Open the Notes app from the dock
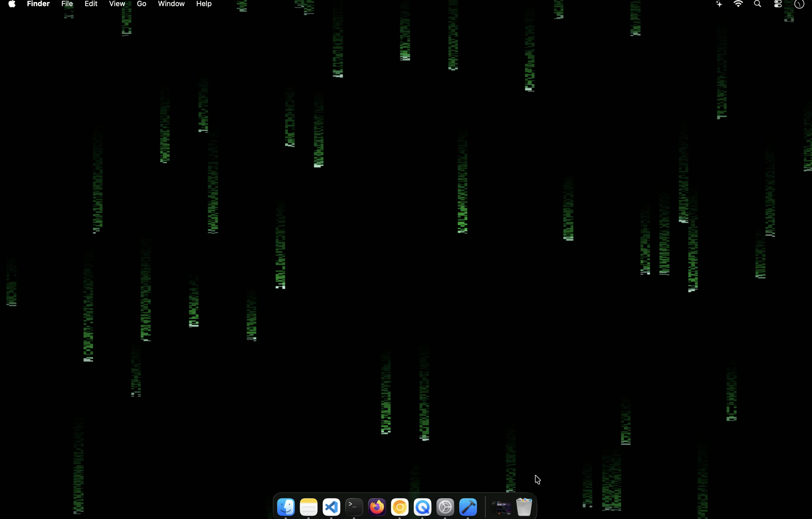The width and height of the screenshot is (812, 519). click(308, 507)
